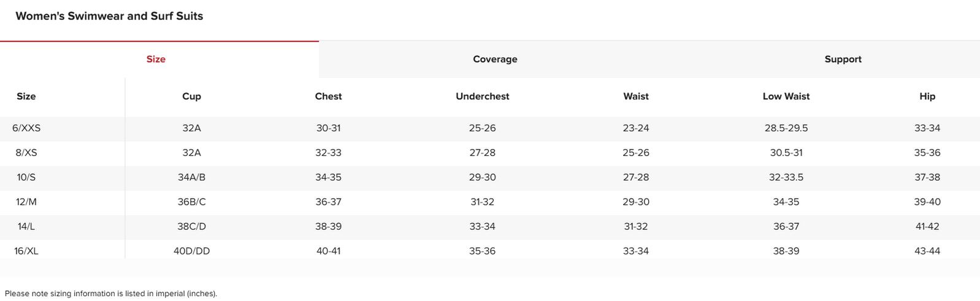The image size is (980, 301).
Task: Click the 8/XS size row label
Action: point(26,153)
